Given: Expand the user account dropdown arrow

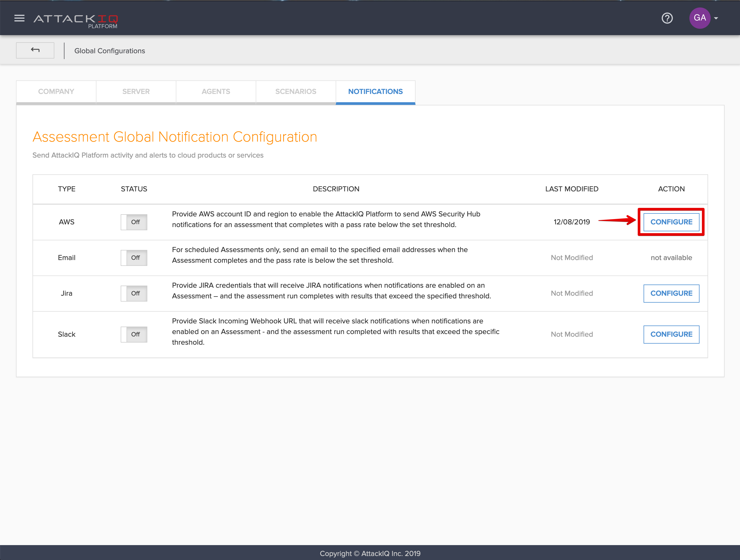Looking at the screenshot, I should point(716,18).
